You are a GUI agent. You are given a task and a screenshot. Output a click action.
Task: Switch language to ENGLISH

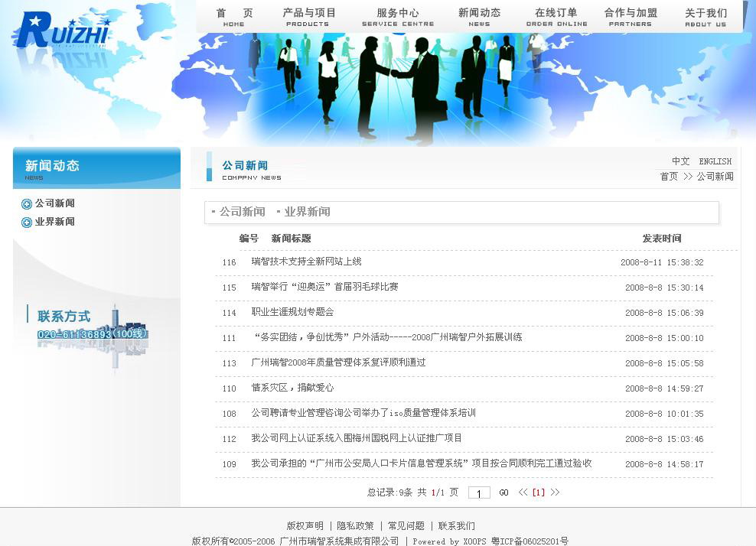pos(715,161)
